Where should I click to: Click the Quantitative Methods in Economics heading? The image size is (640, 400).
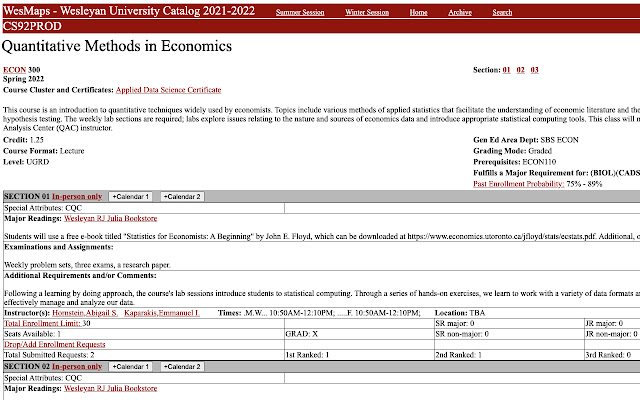[x=117, y=46]
